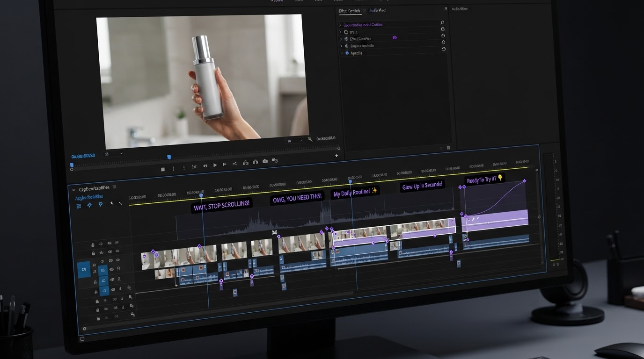
Task: Click the timeline playhead on the time ruler
Action: click(x=201, y=195)
